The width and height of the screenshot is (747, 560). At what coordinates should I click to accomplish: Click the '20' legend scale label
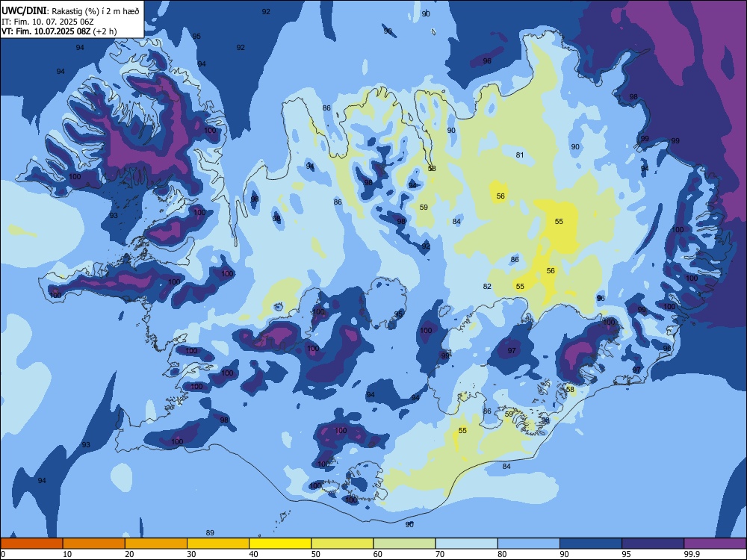[129, 554]
